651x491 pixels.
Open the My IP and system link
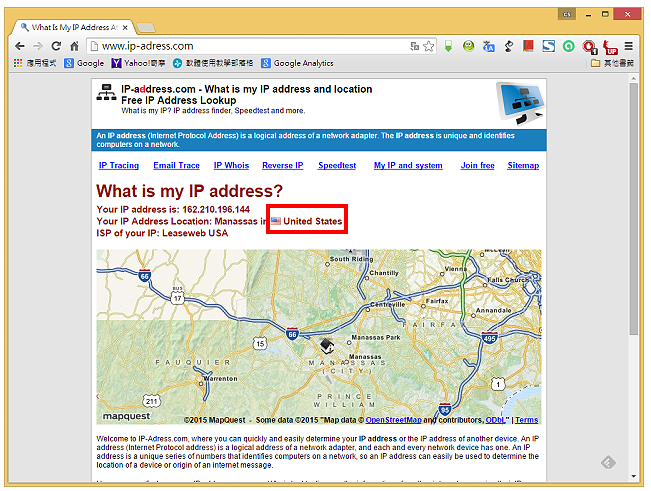point(408,165)
